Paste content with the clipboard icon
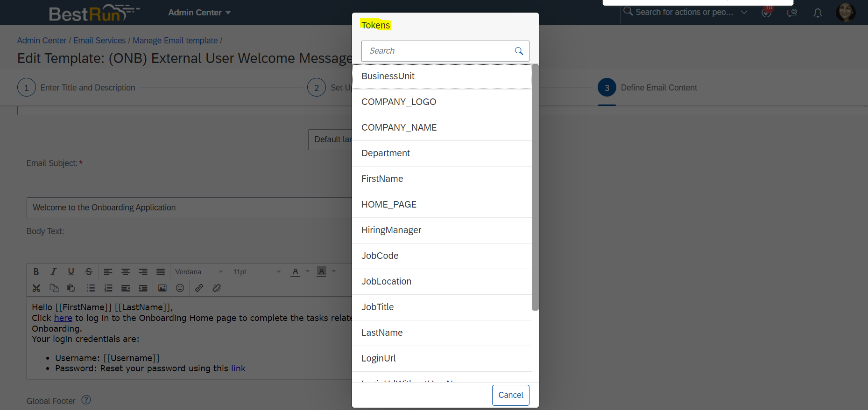Screen dimensions: 868x410 click(71, 288)
